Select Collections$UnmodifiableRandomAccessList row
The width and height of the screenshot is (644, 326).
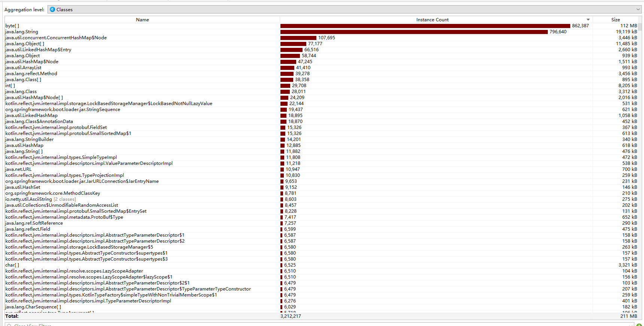pyautogui.click(x=321, y=205)
